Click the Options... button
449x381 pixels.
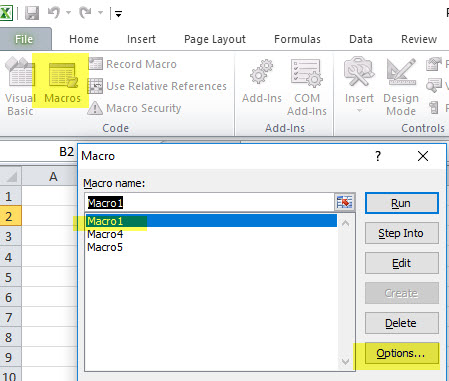401,353
